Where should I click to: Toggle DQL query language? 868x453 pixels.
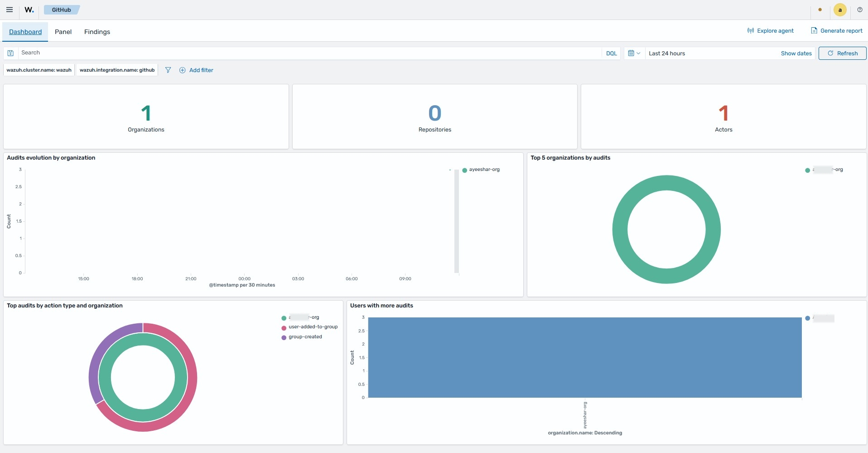[x=612, y=54]
